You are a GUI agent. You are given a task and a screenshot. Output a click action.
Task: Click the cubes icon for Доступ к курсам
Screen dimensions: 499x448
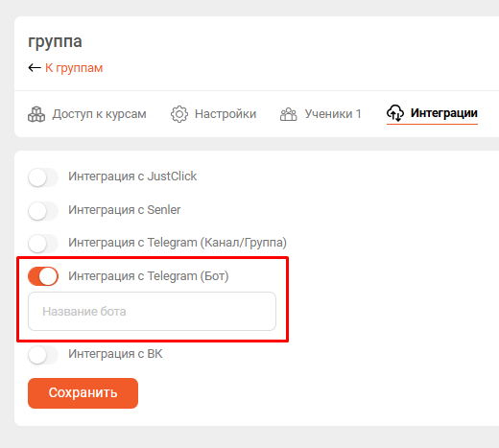click(36, 114)
